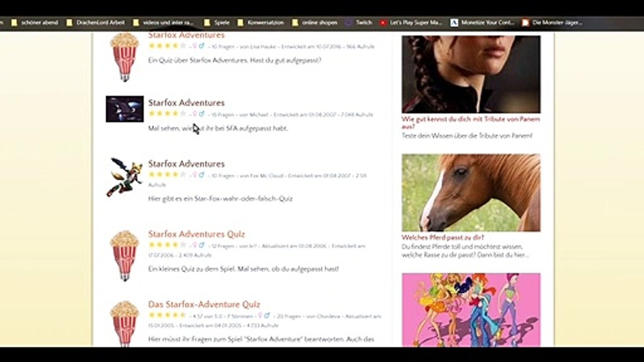
Task: Click star rating of Lisa Hauke's quiz
Action: 167,46
